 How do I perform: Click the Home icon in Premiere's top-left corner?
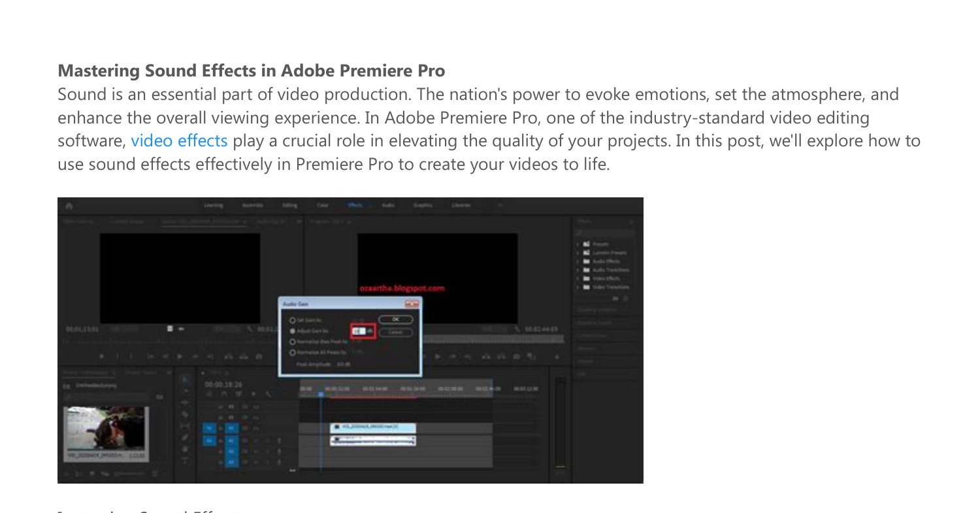[x=71, y=205]
